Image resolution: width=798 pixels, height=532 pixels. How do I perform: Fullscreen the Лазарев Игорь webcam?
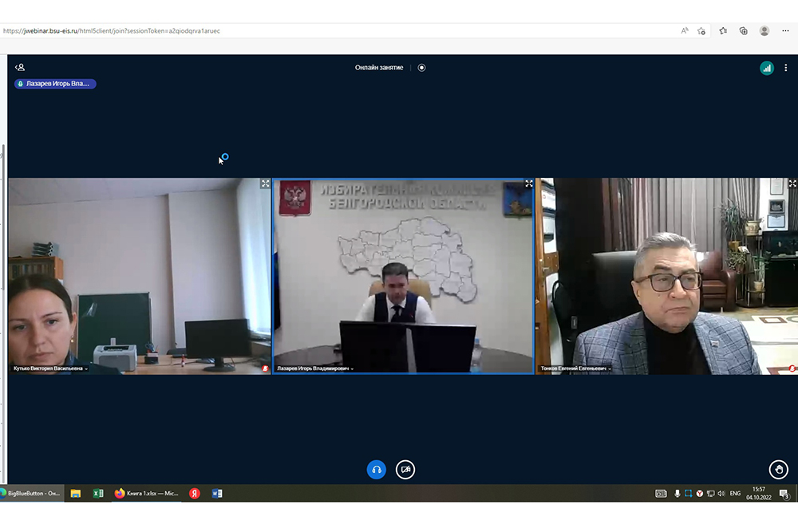coord(528,183)
